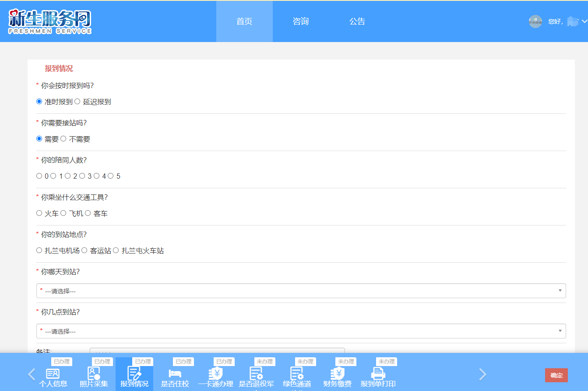This screenshot has width=588, height=391.
Task: Open the 公告 tab
Action: [x=357, y=21]
